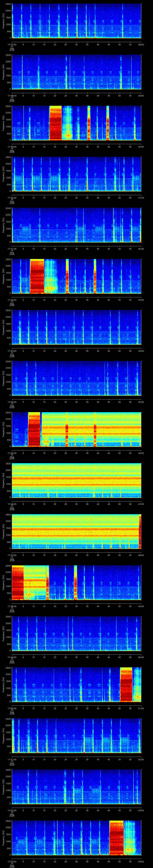The image size is (153, 868).
Task: Click the 54:00 end label of last panel
Action: 141,861
